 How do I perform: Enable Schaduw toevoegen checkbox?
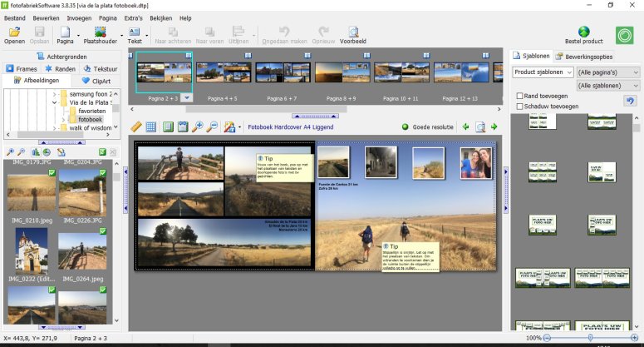[x=519, y=106]
